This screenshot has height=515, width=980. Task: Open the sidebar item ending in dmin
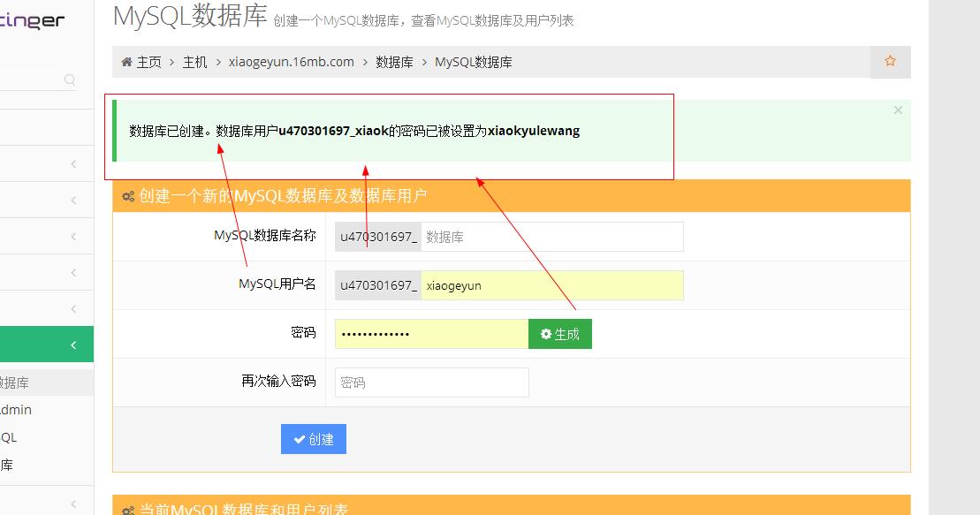click(x=16, y=409)
